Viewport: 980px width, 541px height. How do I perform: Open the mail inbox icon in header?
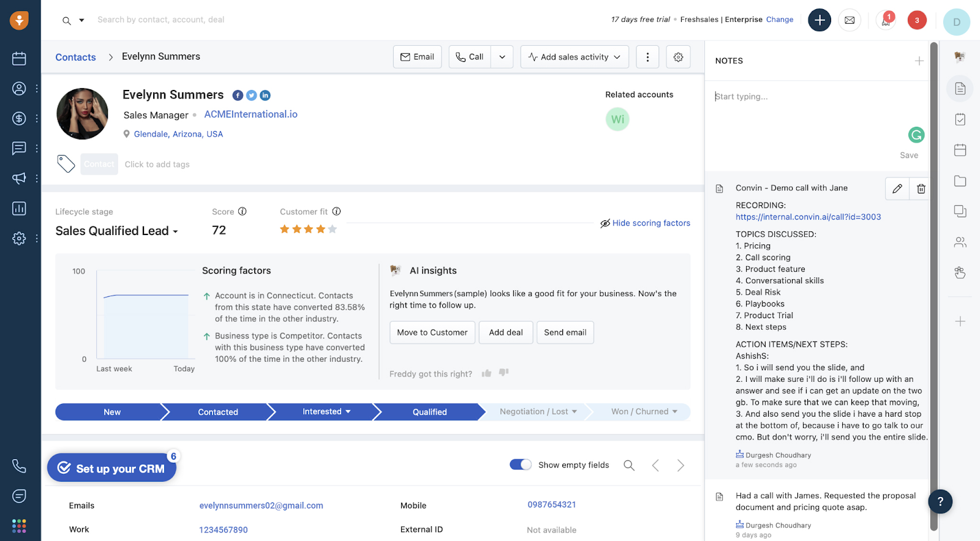point(850,20)
